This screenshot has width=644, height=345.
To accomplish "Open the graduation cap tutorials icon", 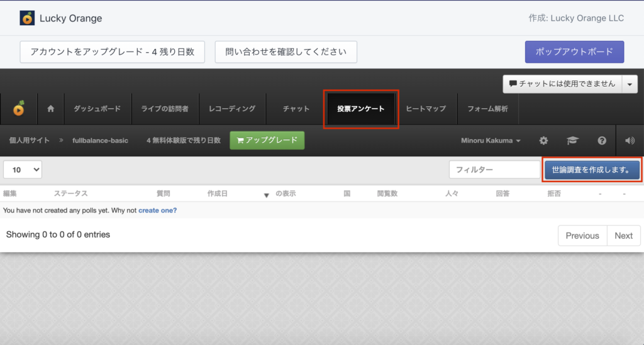I will (x=572, y=141).
